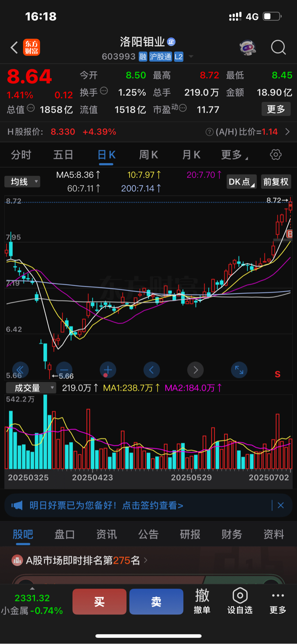Zoom out chart with minus button
The height and width of the screenshot is (644, 297).
(x=64, y=370)
